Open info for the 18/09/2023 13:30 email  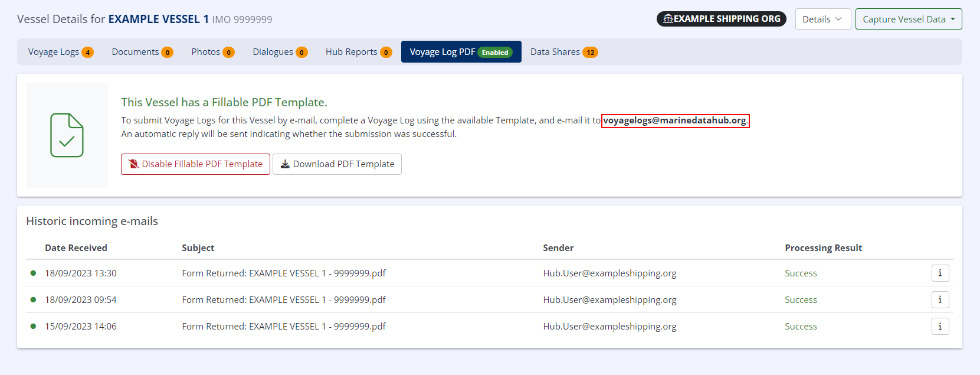pos(940,273)
